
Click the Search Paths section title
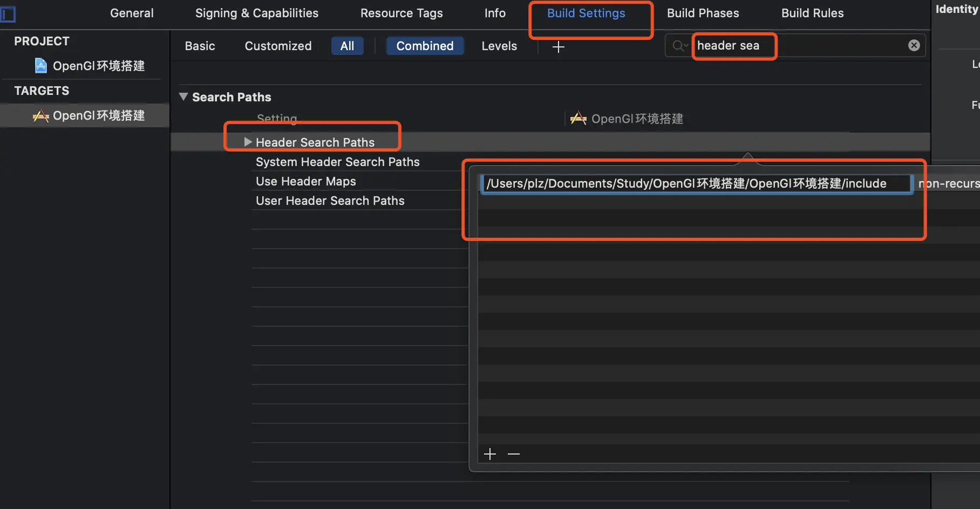pyautogui.click(x=232, y=97)
